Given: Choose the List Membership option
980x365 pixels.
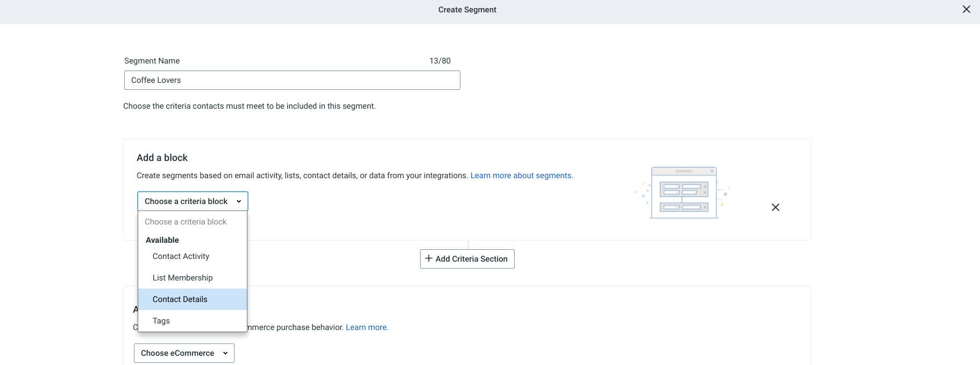Looking at the screenshot, I should coord(182,278).
